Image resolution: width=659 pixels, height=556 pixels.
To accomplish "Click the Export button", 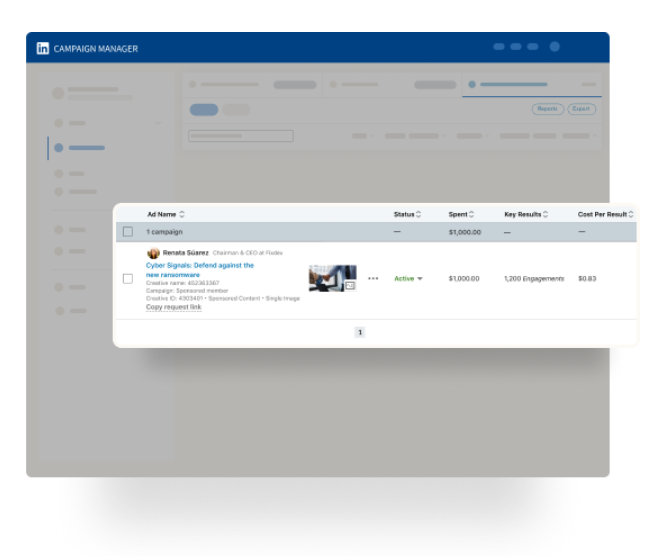I will tap(581, 109).
